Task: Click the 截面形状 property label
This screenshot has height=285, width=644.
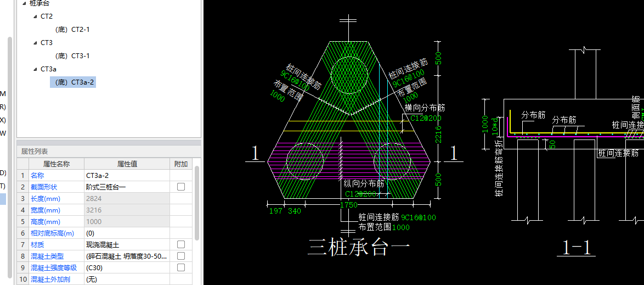Action: pos(44,187)
